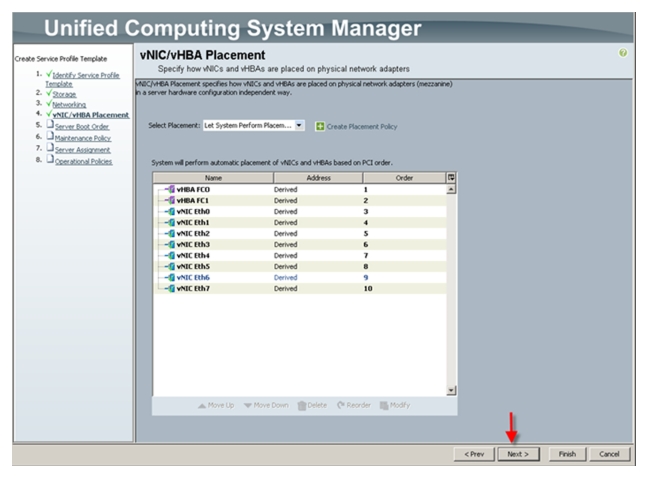Go to Server Boot Order step
This screenshot has width=649, height=479.
point(82,127)
